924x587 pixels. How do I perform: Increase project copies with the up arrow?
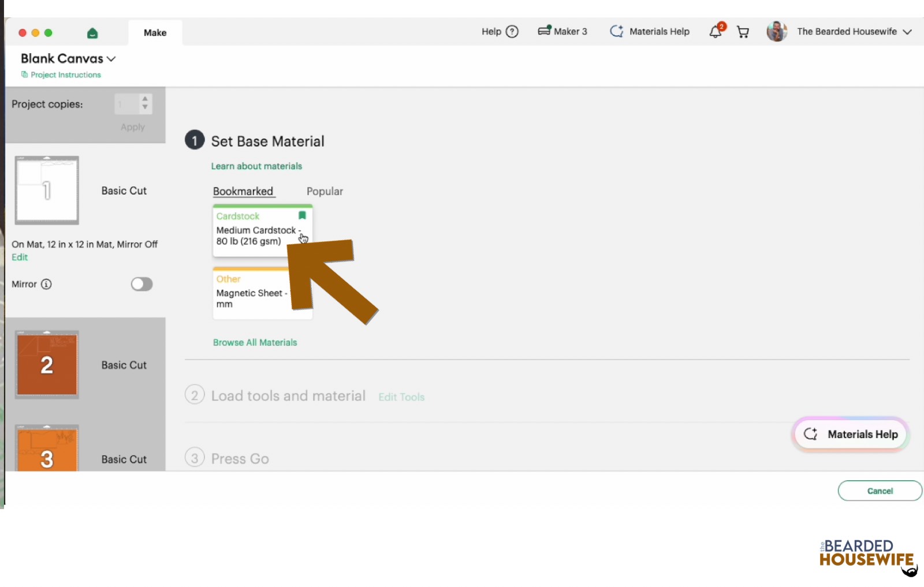(x=145, y=99)
